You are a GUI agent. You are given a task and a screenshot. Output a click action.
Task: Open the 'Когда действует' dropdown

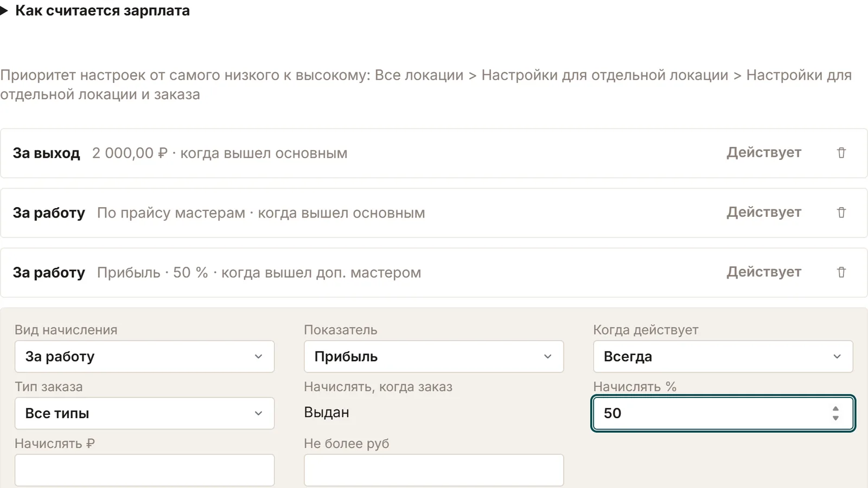(723, 356)
